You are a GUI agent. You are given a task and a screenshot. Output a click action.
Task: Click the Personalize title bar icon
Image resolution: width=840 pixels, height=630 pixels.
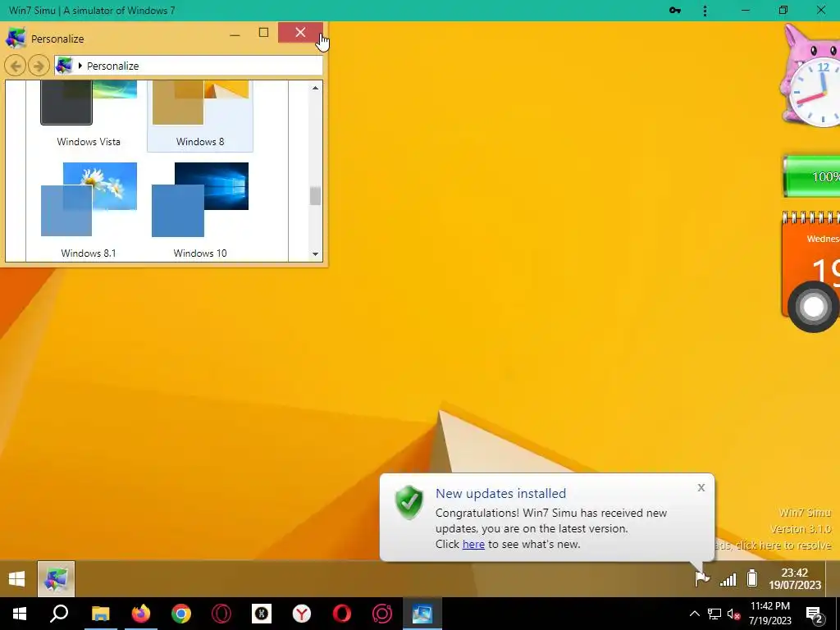[x=16, y=39]
